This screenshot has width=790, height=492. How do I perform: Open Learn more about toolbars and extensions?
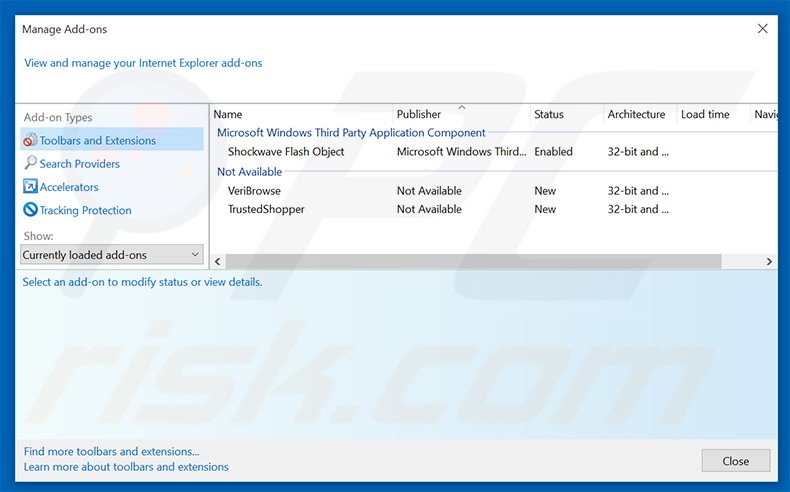click(x=126, y=467)
